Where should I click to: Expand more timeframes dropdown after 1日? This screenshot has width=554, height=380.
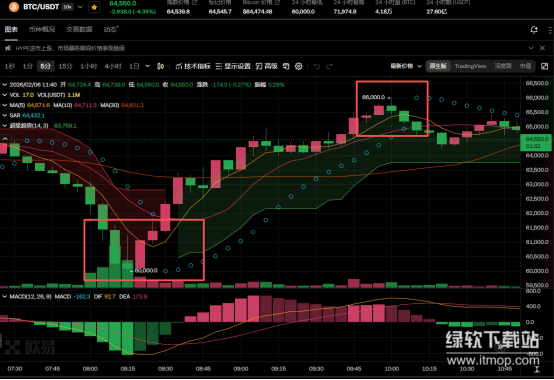tap(147, 66)
